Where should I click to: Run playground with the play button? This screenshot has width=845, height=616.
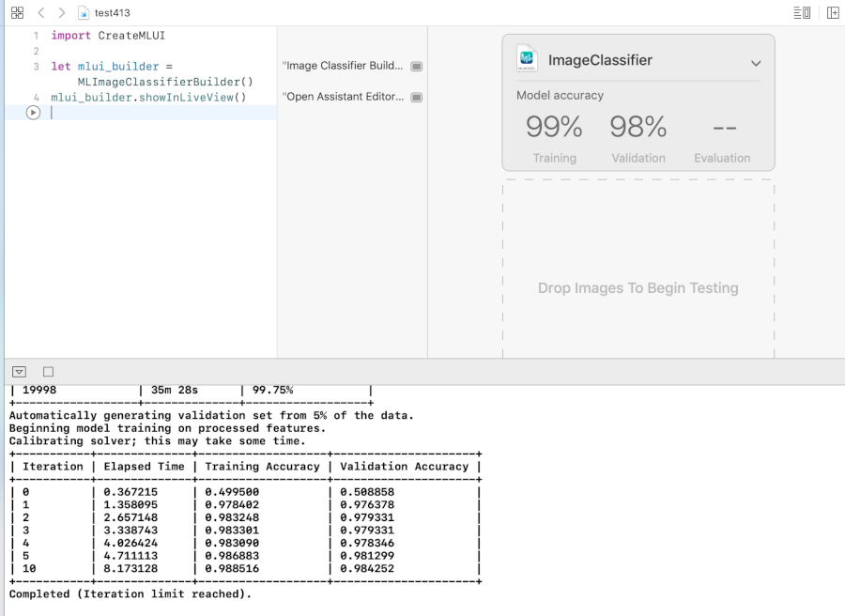pyautogui.click(x=33, y=113)
